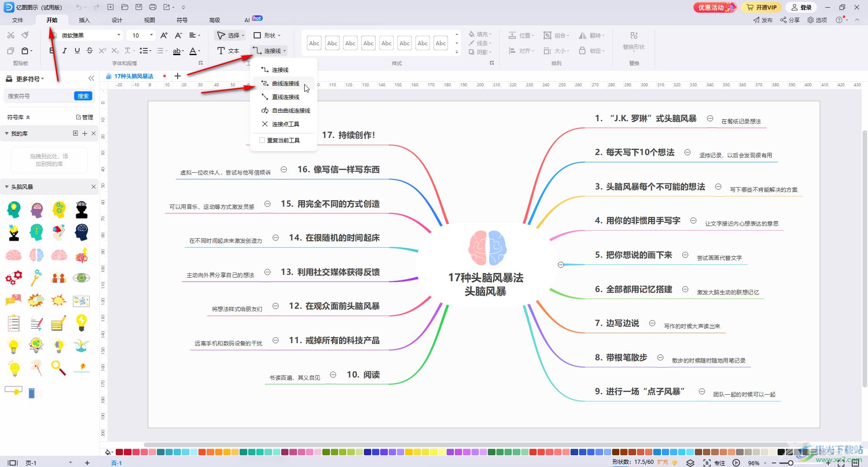Add a new document tab with plus
Viewport: 868px width, 467px height.
click(x=178, y=76)
